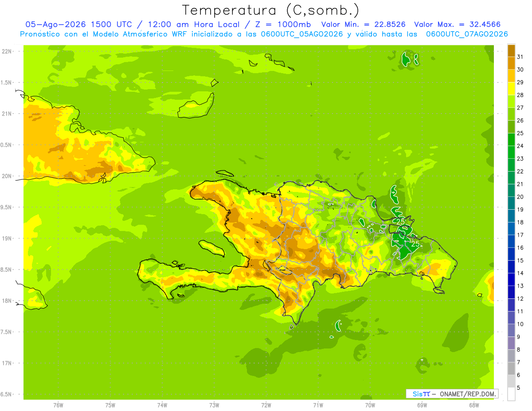Click the lime swatch between 26 and 27
Image resolution: width=532 pixels, height=411 pixels.
(511, 114)
